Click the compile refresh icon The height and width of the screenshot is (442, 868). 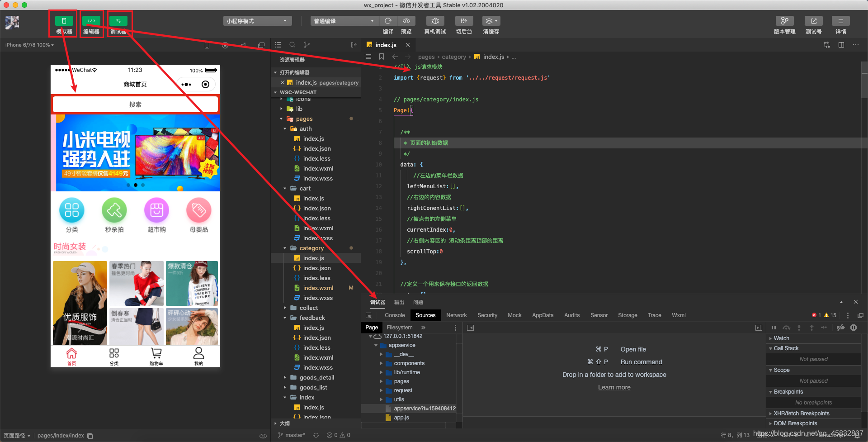pyautogui.click(x=388, y=21)
